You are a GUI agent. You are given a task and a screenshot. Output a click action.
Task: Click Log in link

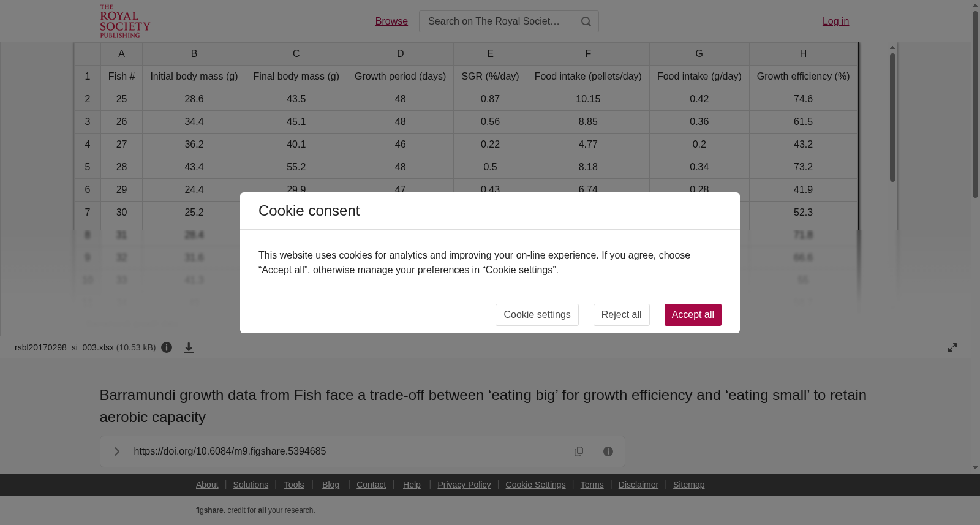(835, 21)
